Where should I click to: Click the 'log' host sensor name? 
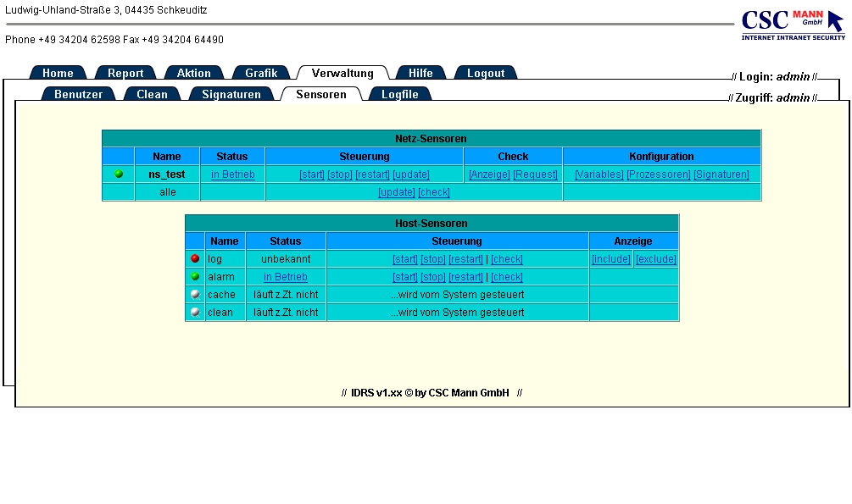pos(214,259)
